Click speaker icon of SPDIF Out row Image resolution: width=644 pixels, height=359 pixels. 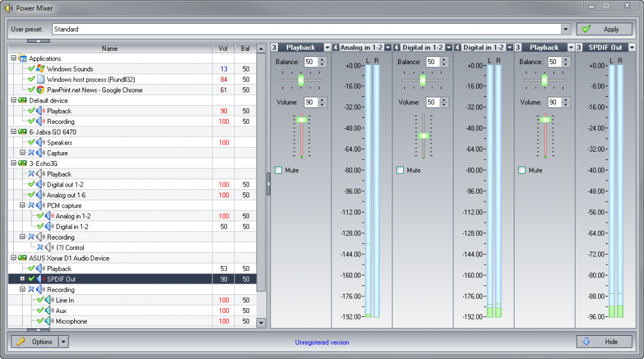point(40,279)
